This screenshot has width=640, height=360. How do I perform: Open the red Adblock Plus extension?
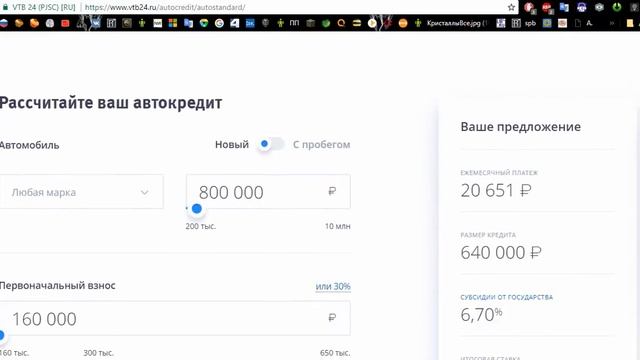[x=547, y=8]
